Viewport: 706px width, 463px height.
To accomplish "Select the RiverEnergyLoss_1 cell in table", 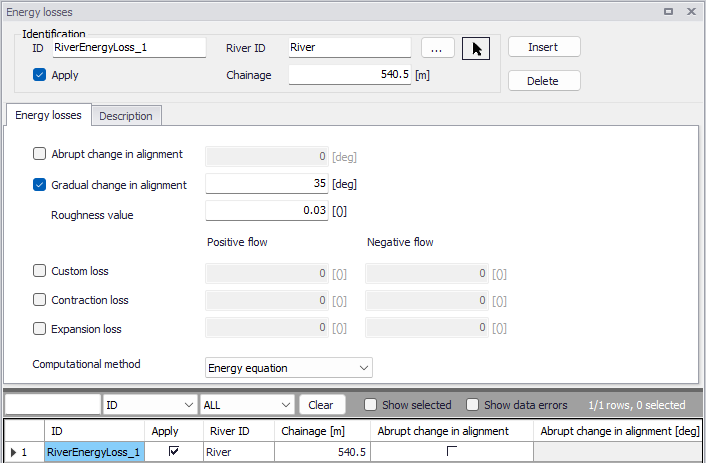I will (95, 452).
